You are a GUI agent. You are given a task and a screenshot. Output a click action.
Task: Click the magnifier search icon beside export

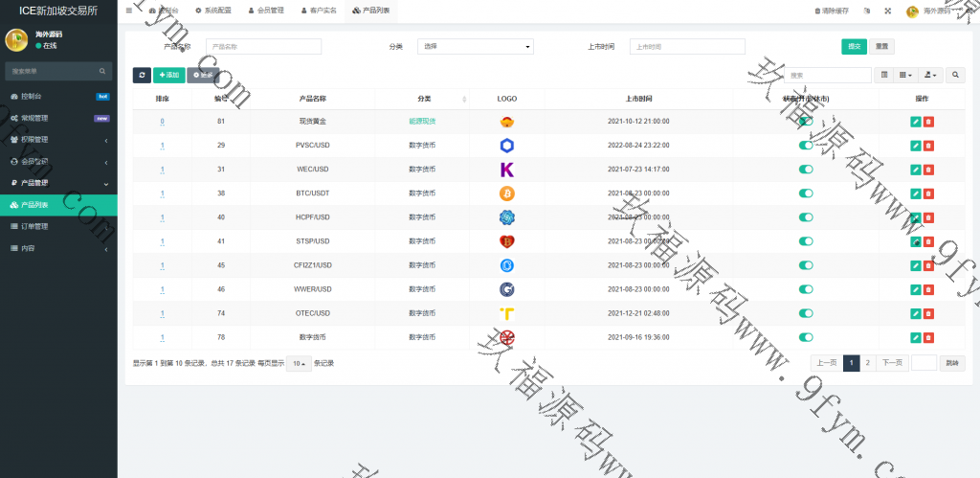tap(955, 75)
